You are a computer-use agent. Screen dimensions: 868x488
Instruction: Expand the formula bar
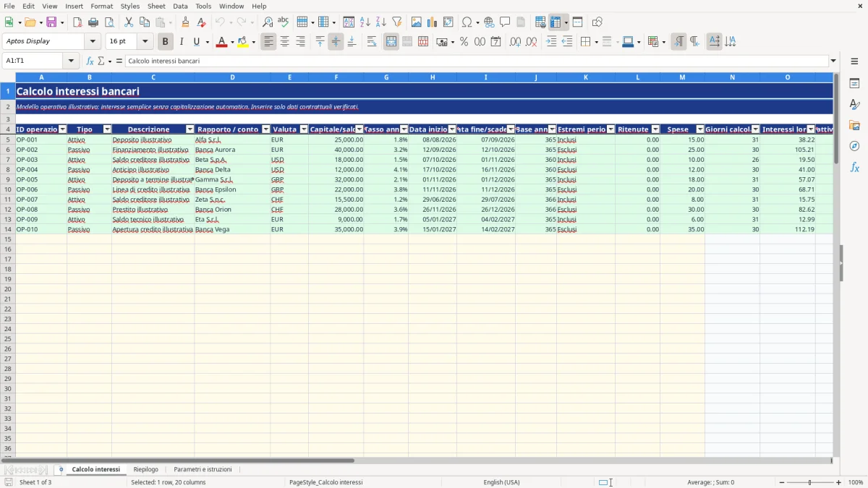(833, 61)
